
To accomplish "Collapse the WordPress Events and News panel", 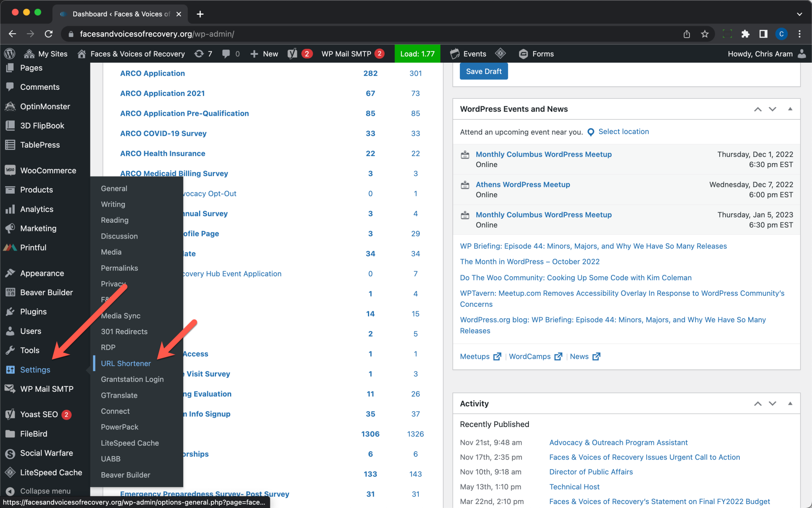I will 790,109.
